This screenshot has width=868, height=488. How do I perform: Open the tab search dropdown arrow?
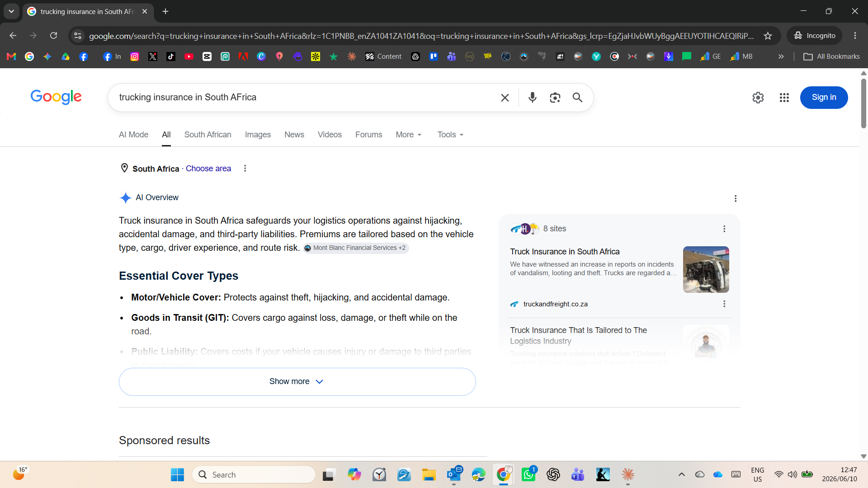coord(11,11)
